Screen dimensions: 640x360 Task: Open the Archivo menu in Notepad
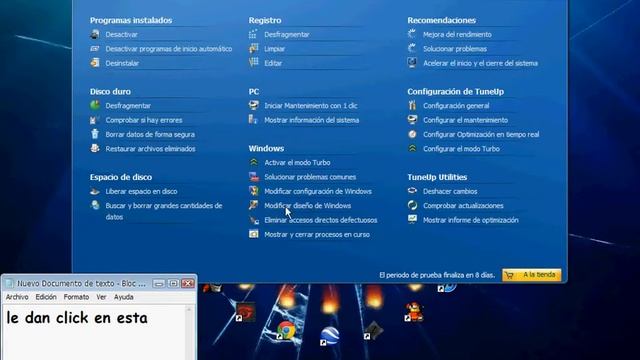pos(17,297)
